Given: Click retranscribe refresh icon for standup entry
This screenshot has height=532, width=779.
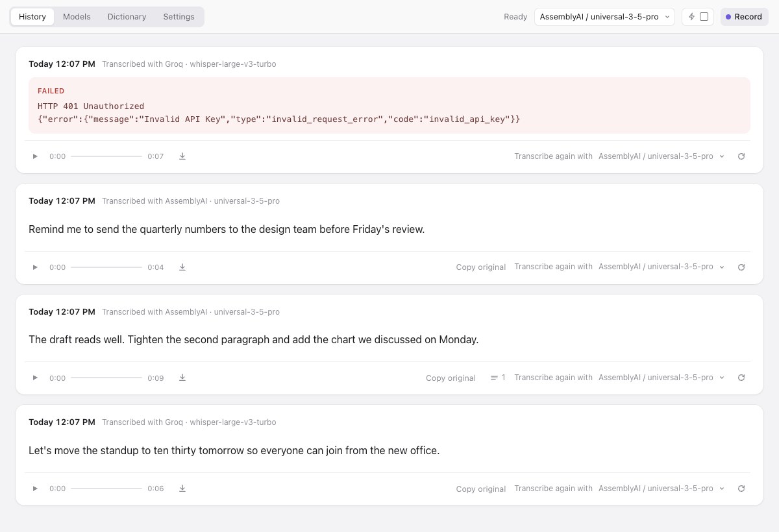Looking at the screenshot, I should pyautogui.click(x=741, y=489).
